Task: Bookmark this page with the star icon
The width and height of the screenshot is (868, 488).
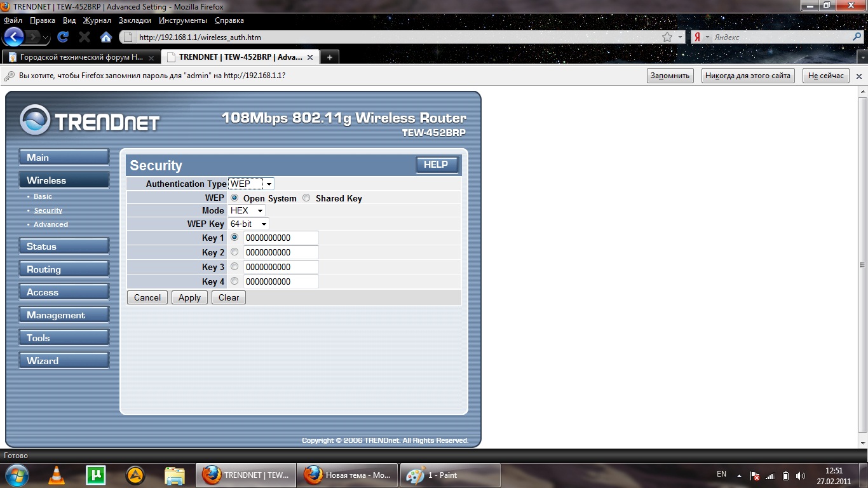Action: tap(667, 37)
